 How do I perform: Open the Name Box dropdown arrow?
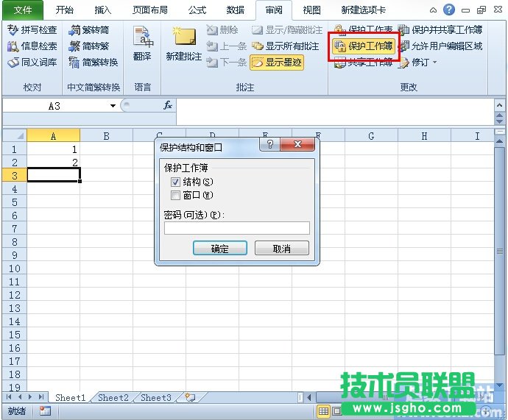click(x=113, y=106)
